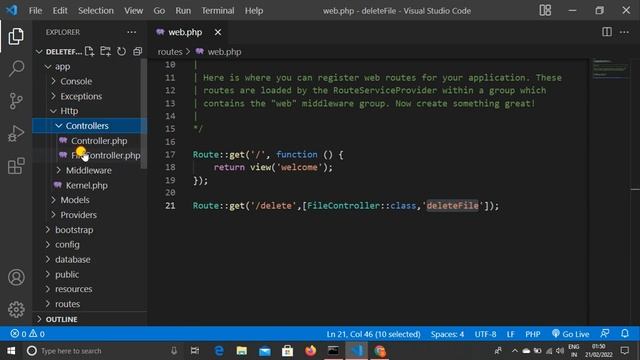The height and width of the screenshot is (360, 640).
Task: Open the Source Control view
Action: point(16,101)
